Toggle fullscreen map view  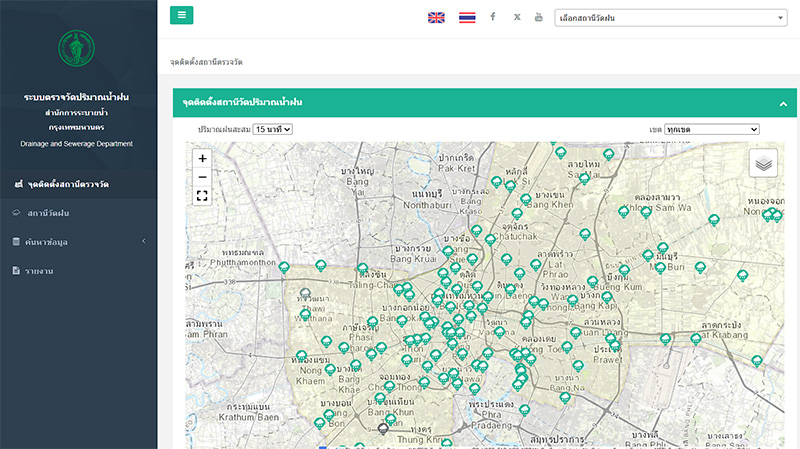pos(202,196)
